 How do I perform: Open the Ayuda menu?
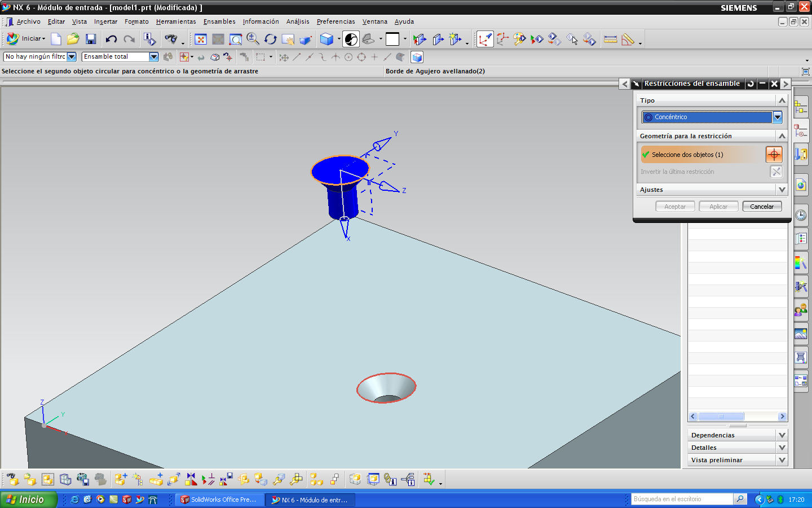point(404,21)
